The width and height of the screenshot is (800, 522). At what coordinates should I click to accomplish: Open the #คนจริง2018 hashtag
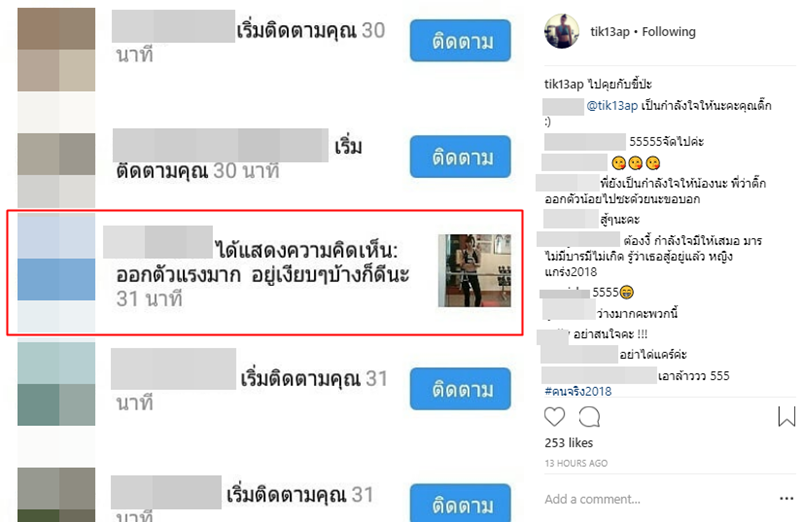[578, 391]
